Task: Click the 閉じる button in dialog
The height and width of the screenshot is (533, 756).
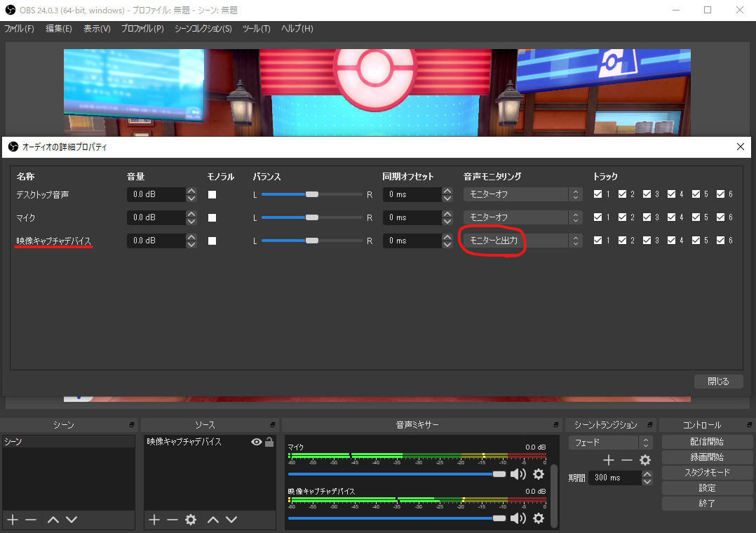Action: coord(718,382)
